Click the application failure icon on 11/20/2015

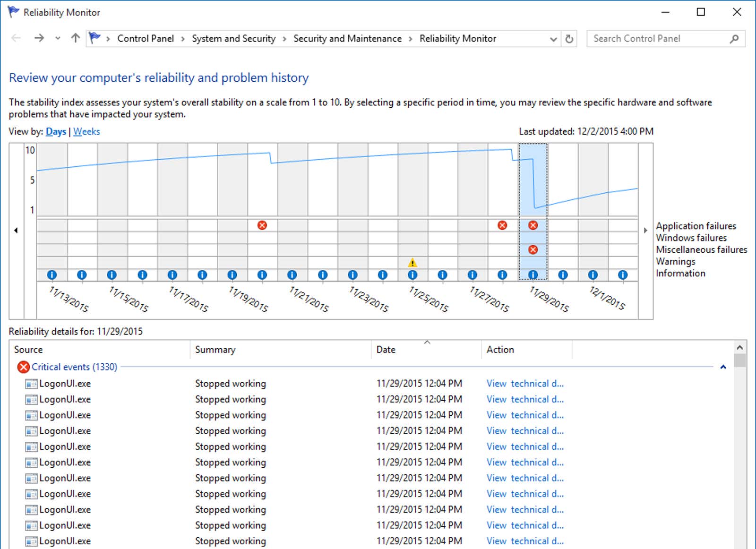point(262,225)
